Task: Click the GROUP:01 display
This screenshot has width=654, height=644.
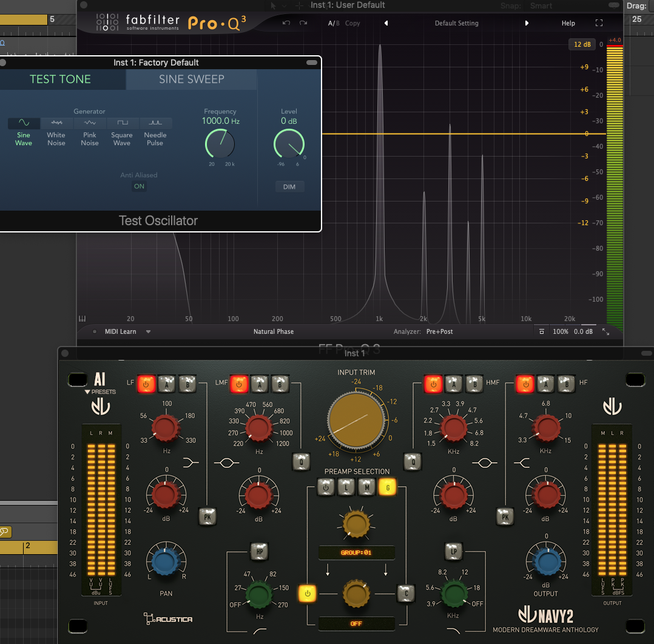Action: (x=356, y=552)
